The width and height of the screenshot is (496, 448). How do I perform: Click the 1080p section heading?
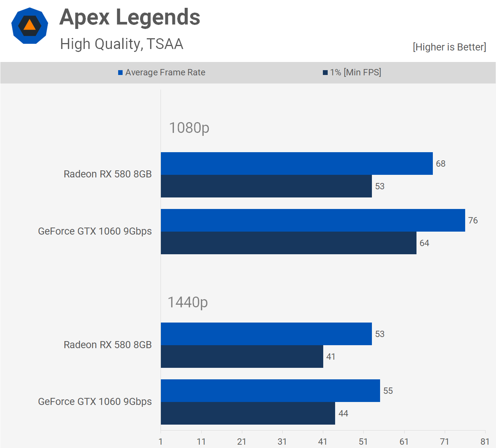[x=189, y=128]
